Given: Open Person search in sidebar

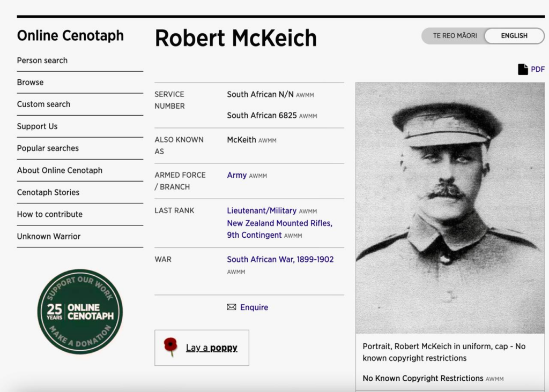Looking at the screenshot, I should pyautogui.click(x=42, y=61).
